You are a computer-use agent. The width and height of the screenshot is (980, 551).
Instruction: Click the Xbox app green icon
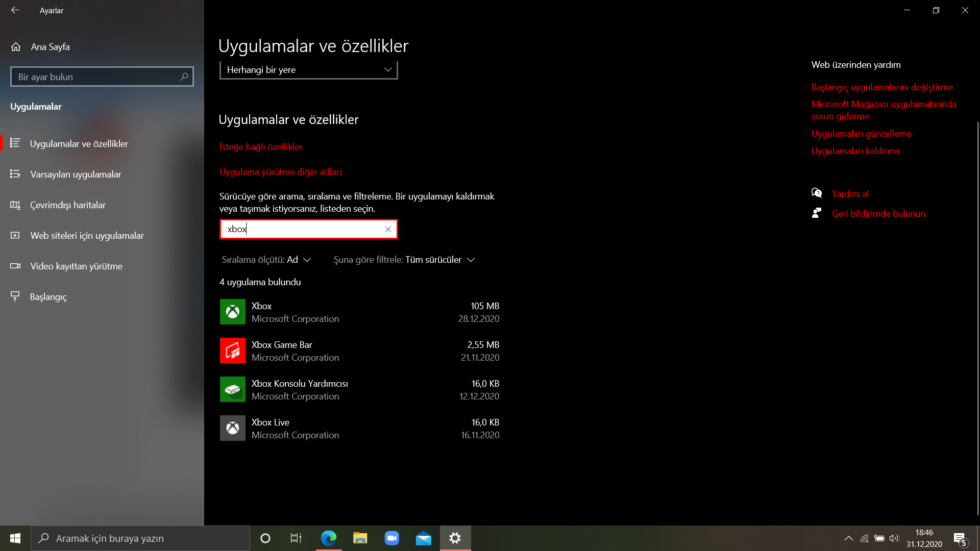(232, 312)
